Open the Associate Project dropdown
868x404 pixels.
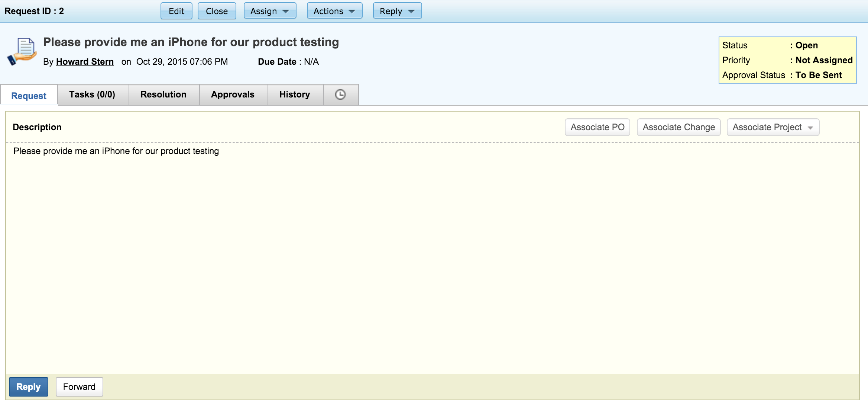pos(773,127)
